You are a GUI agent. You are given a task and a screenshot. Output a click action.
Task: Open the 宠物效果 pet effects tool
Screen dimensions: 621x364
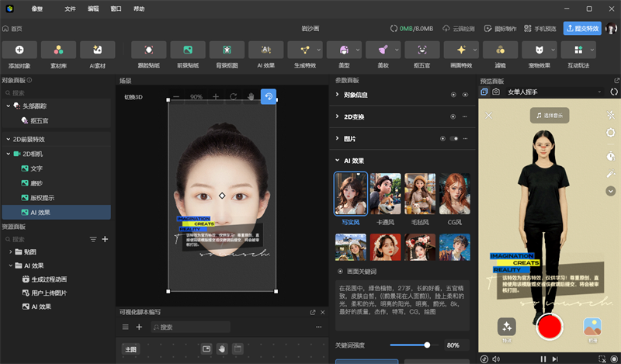coord(539,50)
